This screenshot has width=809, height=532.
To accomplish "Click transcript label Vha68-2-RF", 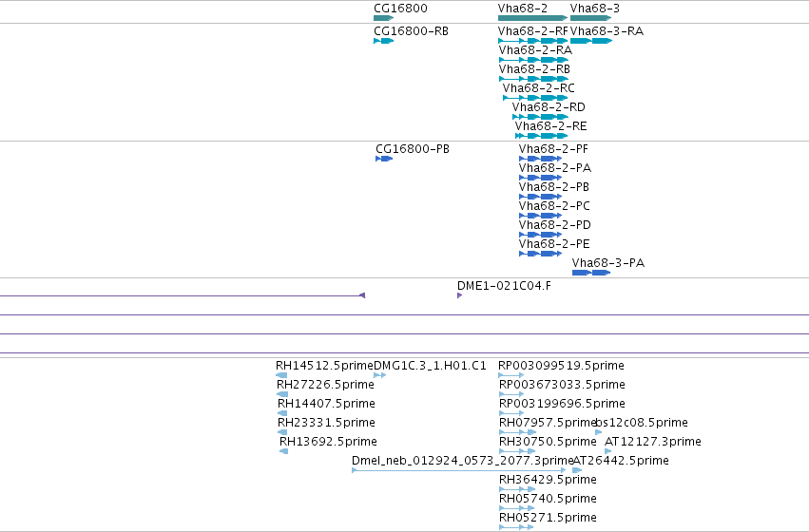I will (x=533, y=31).
